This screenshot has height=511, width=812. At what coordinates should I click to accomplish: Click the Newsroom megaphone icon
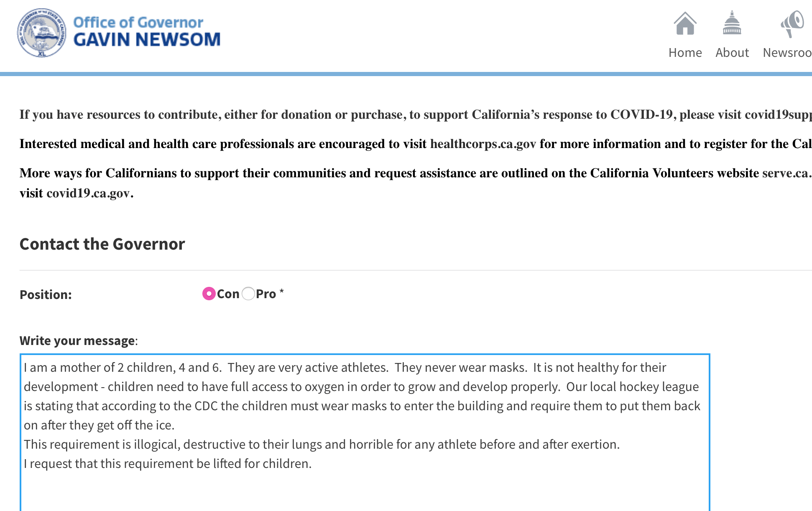[x=792, y=24]
